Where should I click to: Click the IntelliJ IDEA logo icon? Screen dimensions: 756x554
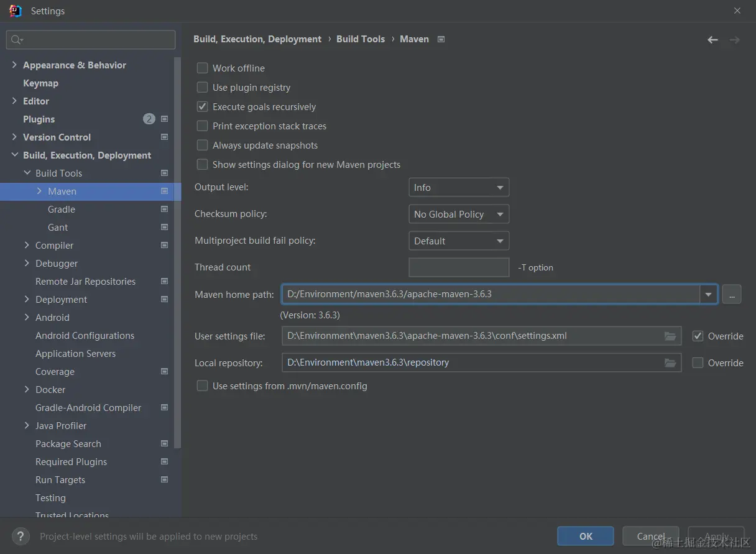tap(15, 11)
